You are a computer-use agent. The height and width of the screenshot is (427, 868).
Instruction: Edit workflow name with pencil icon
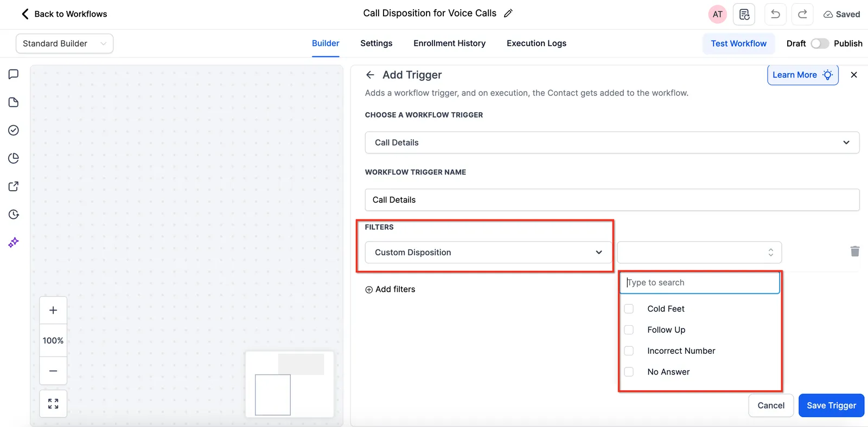pyautogui.click(x=508, y=14)
